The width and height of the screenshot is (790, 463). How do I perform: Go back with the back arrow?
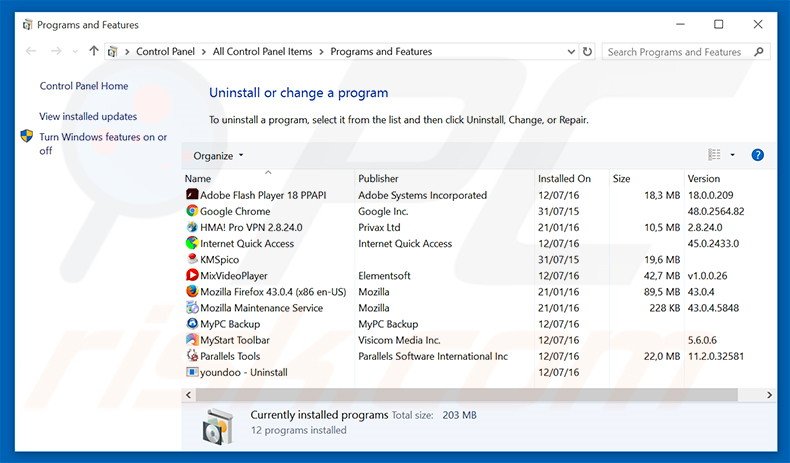point(31,51)
